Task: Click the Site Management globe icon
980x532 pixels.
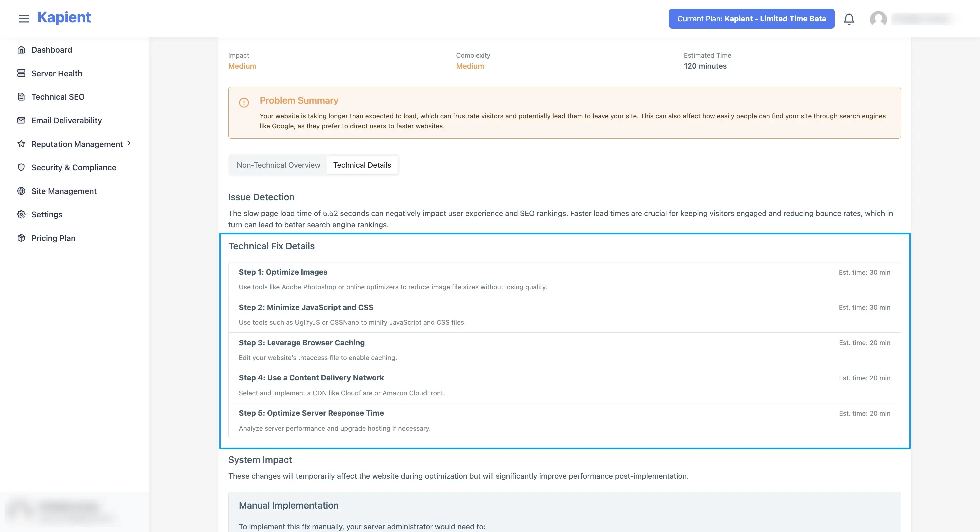Action: (x=21, y=191)
